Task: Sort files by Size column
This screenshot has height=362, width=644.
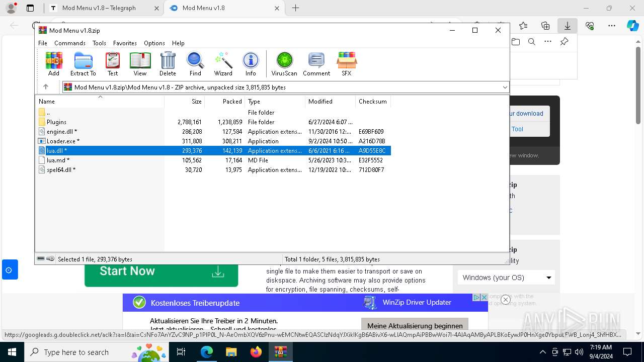Action: point(184,102)
